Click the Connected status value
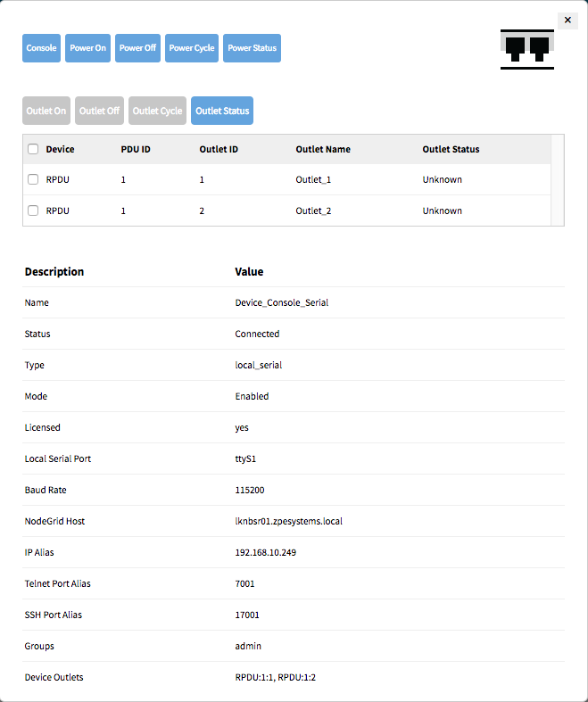The width and height of the screenshot is (588, 702). click(257, 334)
